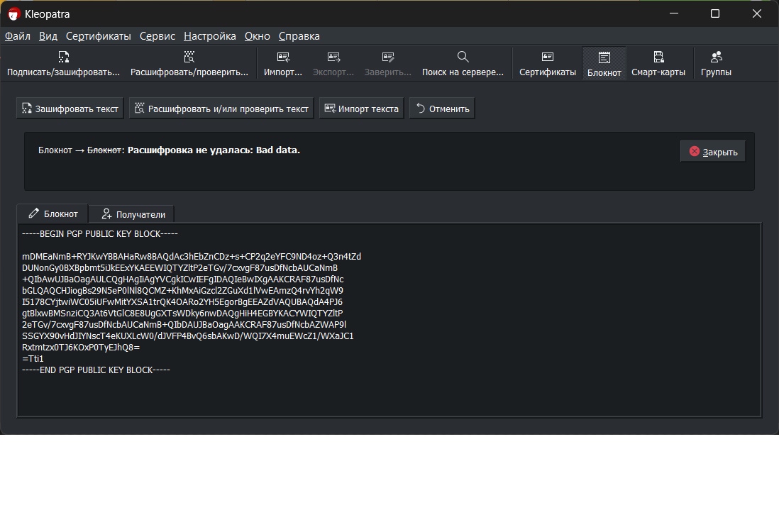Click the line starting with 2eTGv/7cxvgF87
Viewport: 779px width, 532px height.
coord(184,325)
